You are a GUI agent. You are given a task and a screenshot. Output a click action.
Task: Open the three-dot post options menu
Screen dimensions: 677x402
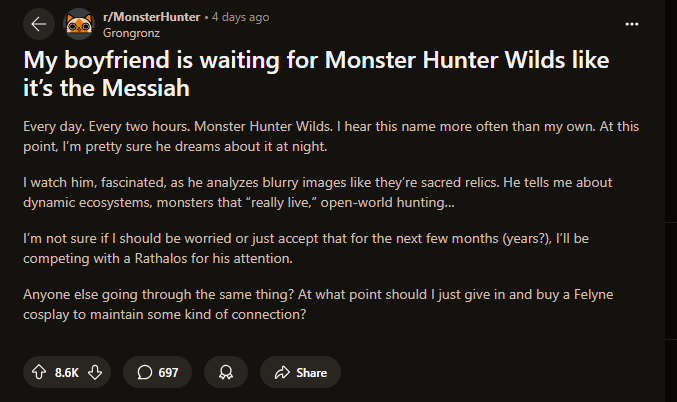[x=631, y=23]
